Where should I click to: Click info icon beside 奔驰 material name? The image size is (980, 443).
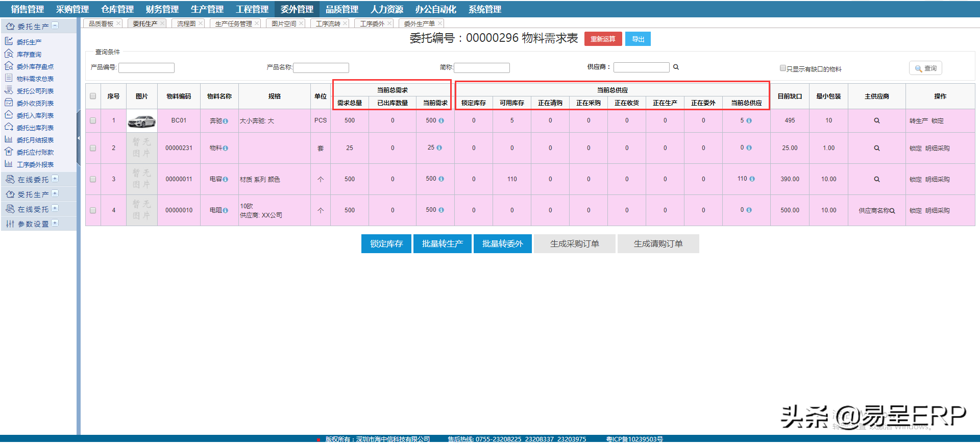(x=225, y=121)
